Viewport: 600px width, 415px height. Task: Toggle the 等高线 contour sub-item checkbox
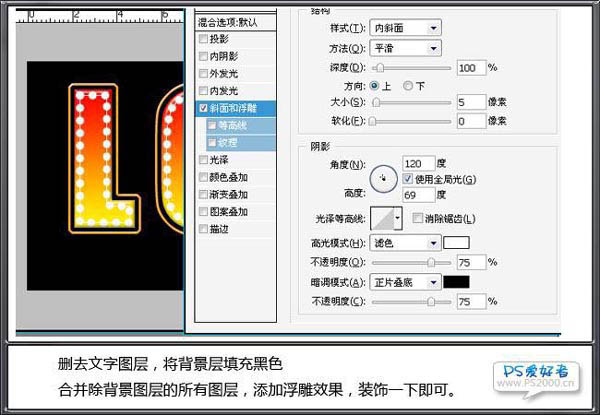[213, 125]
